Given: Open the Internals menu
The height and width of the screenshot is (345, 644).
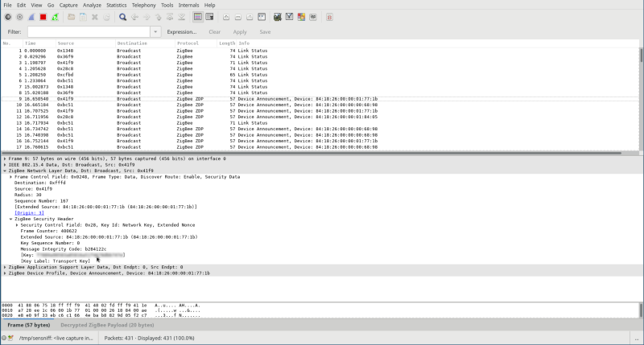Looking at the screenshot, I should 188,6.
